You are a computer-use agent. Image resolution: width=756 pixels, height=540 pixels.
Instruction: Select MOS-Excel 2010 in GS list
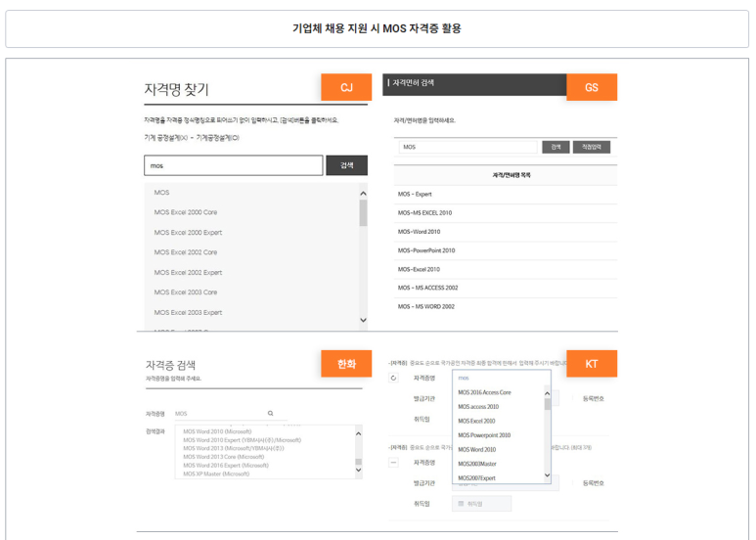tap(419, 270)
